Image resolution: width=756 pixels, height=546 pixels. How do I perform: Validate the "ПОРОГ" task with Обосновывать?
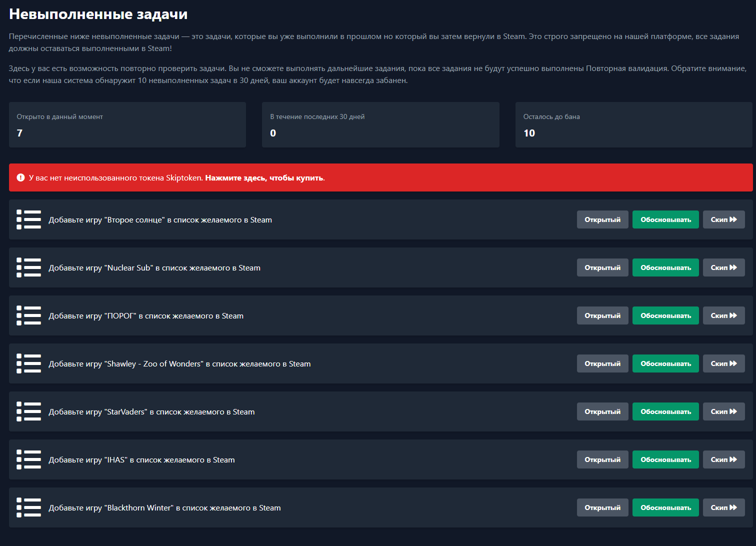(x=665, y=315)
